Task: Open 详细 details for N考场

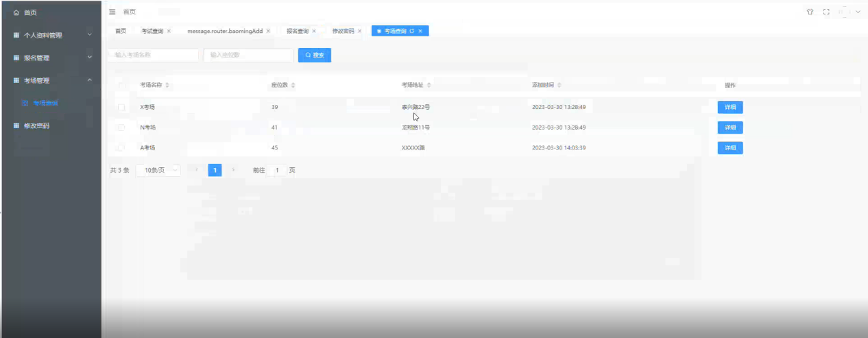Action: 730,128
